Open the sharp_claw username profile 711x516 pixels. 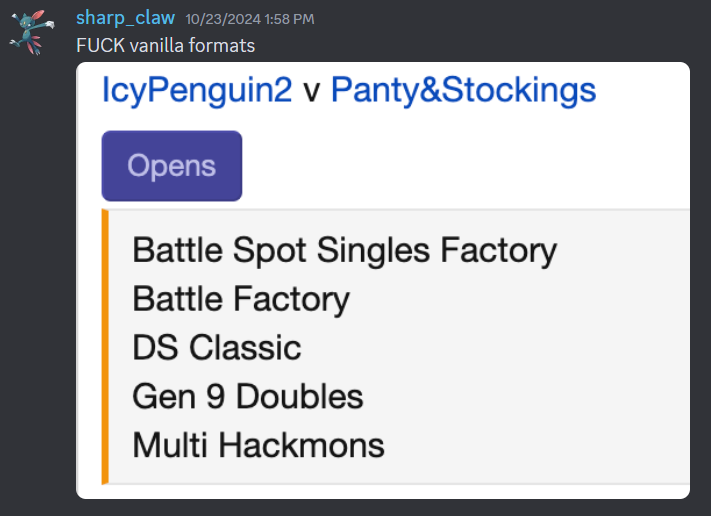click(125, 18)
